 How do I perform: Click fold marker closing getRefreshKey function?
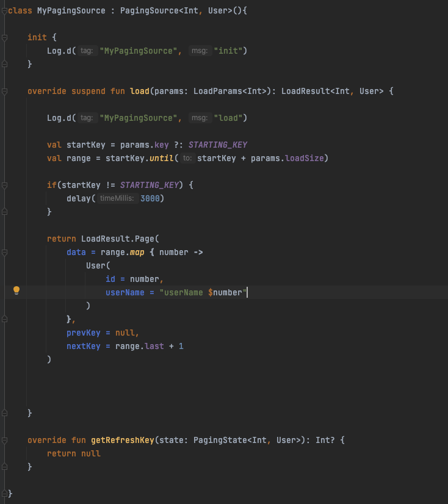4,467
